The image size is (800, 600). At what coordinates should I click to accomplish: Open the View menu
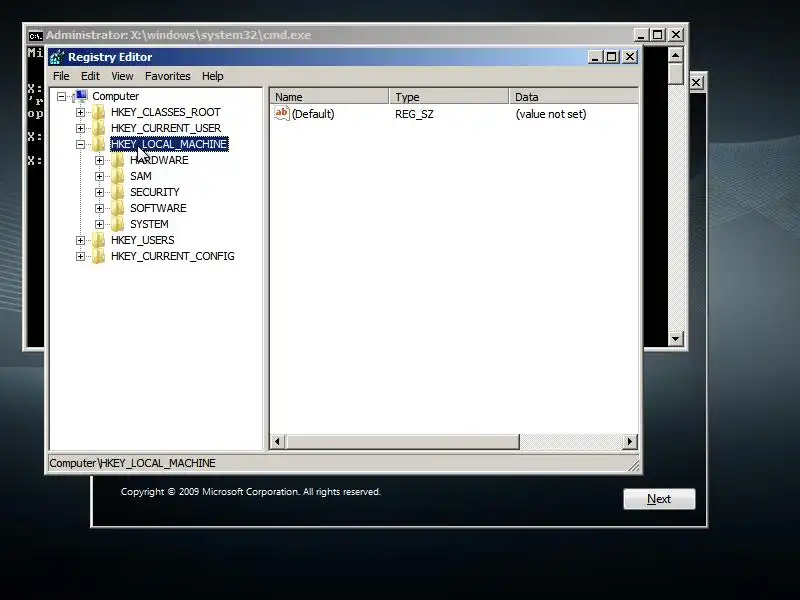point(122,76)
